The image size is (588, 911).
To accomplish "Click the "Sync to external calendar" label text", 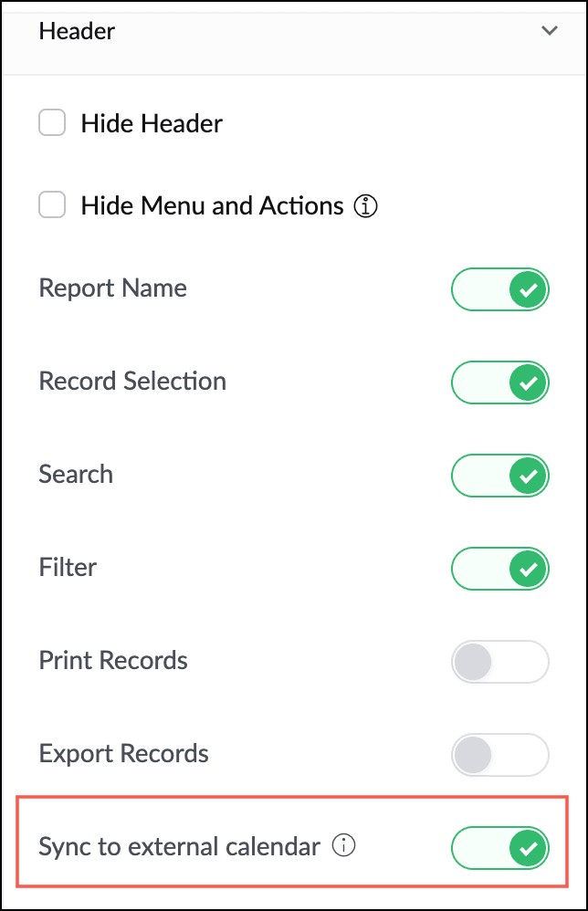I will coord(179,846).
